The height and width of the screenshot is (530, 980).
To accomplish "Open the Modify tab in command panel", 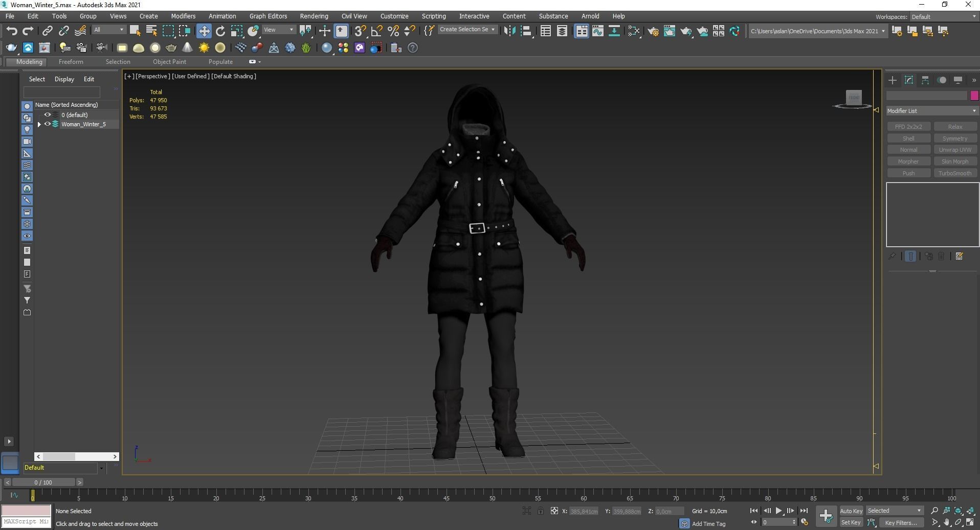I will coord(909,80).
